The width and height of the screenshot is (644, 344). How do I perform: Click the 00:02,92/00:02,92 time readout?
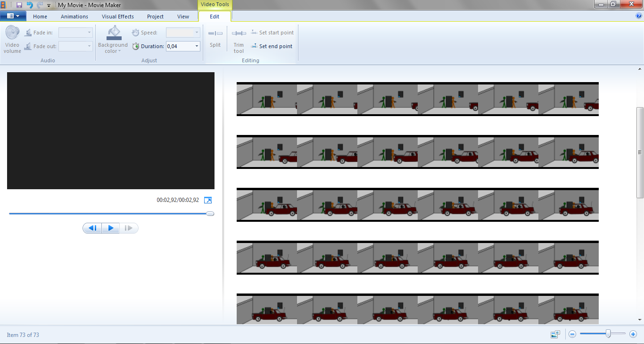coord(178,200)
